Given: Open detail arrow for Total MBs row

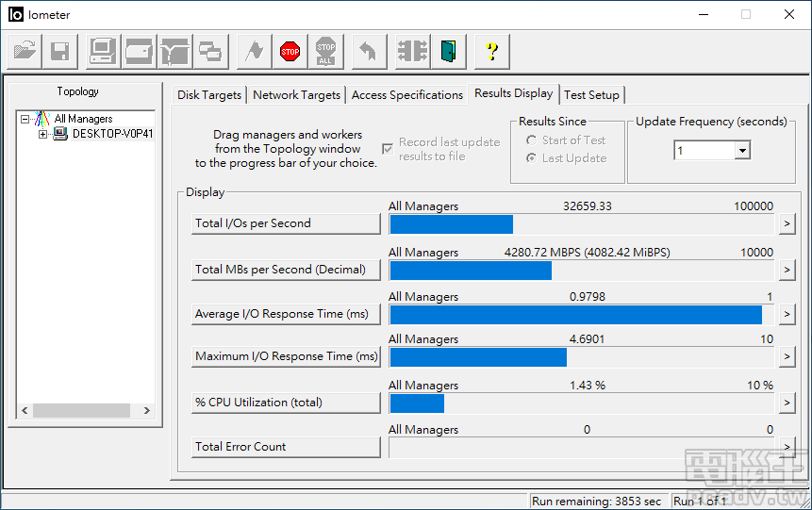Looking at the screenshot, I should [787, 270].
